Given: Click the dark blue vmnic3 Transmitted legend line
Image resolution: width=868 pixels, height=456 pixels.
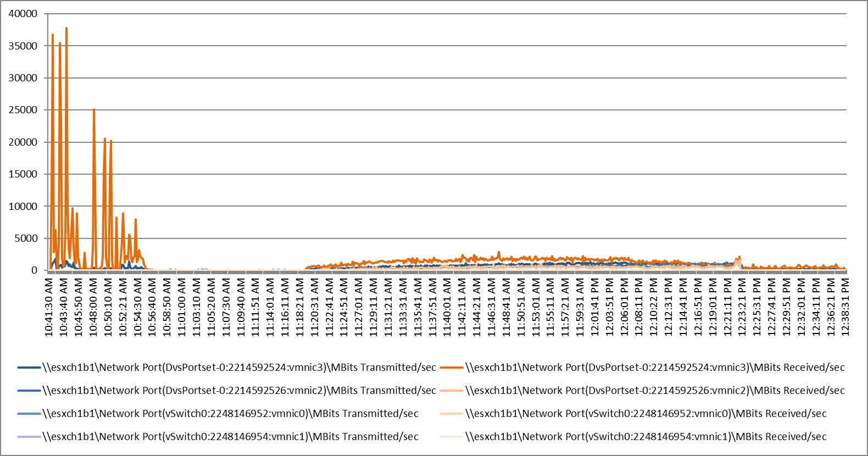Looking at the screenshot, I should click(x=29, y=368).
